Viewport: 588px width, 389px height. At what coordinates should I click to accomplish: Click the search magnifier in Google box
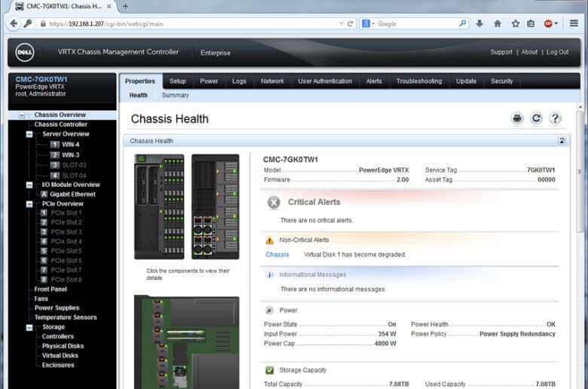pos(463,23)
